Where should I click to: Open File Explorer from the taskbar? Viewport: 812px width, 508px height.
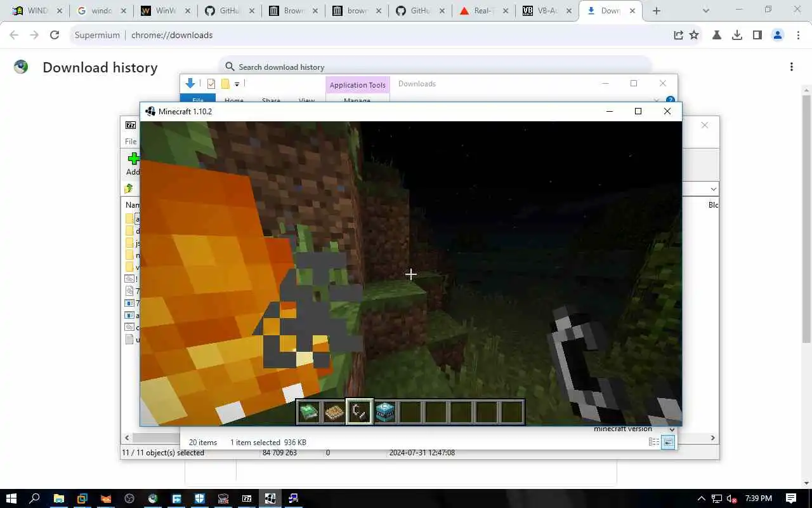[58, 498]
